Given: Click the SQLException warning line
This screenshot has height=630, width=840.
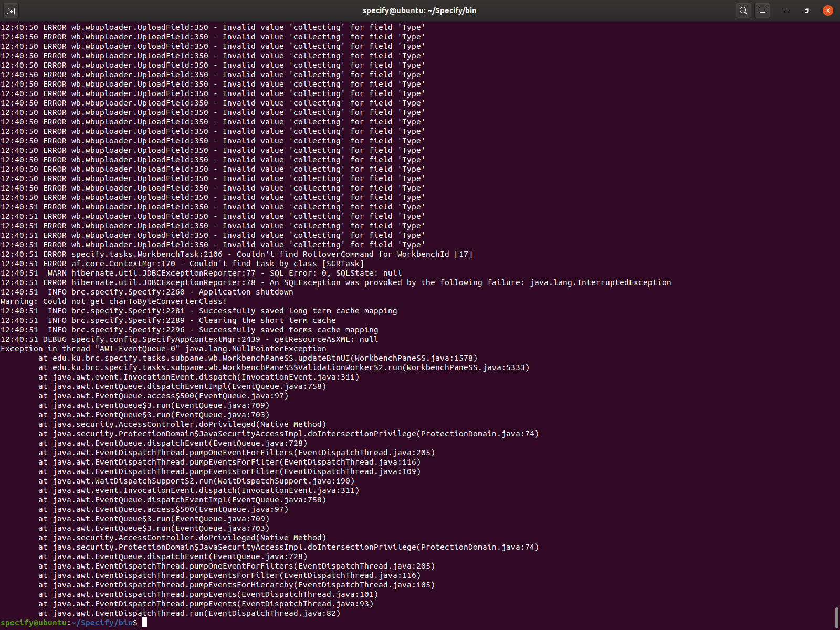Looking at the screenshot, I should pos(336,282).
